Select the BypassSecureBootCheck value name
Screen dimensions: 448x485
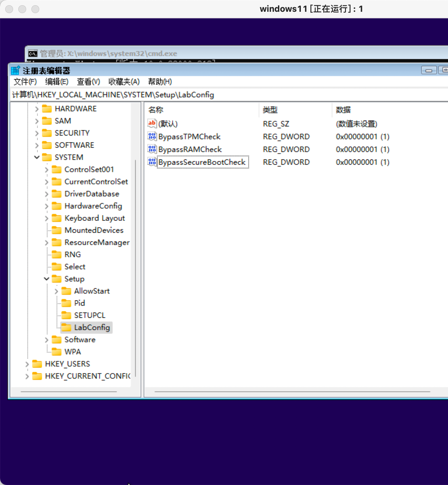(x=202, y=162)
